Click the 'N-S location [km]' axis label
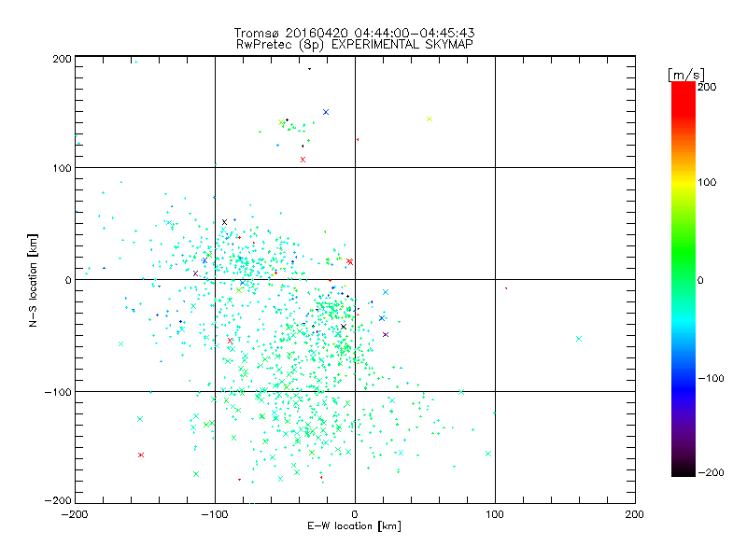This screenshot has width=747, height=560. tap(33, 280)
